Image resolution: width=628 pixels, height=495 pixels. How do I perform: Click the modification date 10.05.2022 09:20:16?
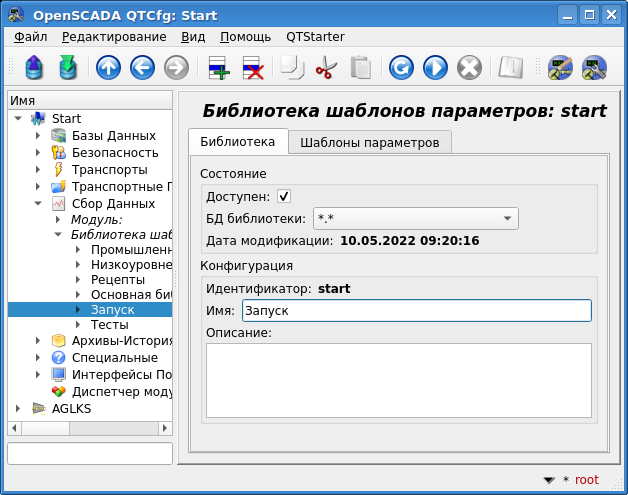tap(410, 241)
